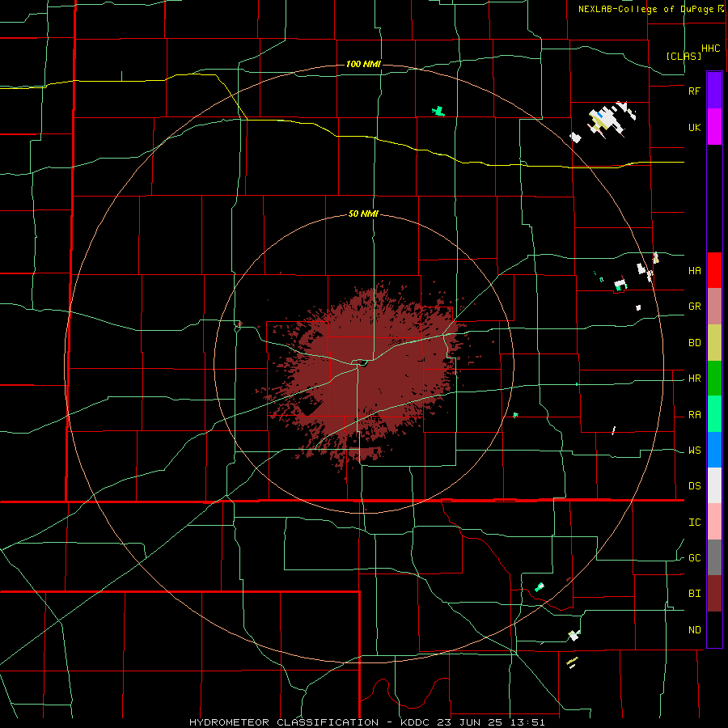Click the RF purple legend swatch
The image size is (728, 728).
pos(714,91)
